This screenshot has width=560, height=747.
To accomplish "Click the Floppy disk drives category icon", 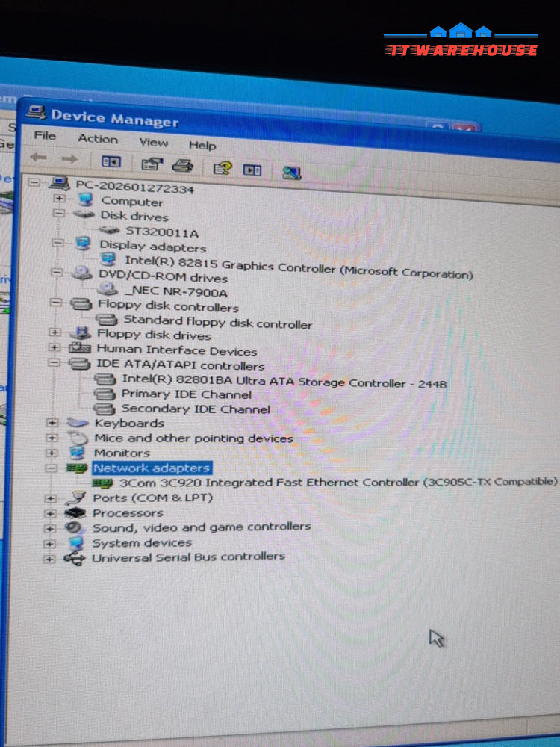I will (x=80, y=333).
